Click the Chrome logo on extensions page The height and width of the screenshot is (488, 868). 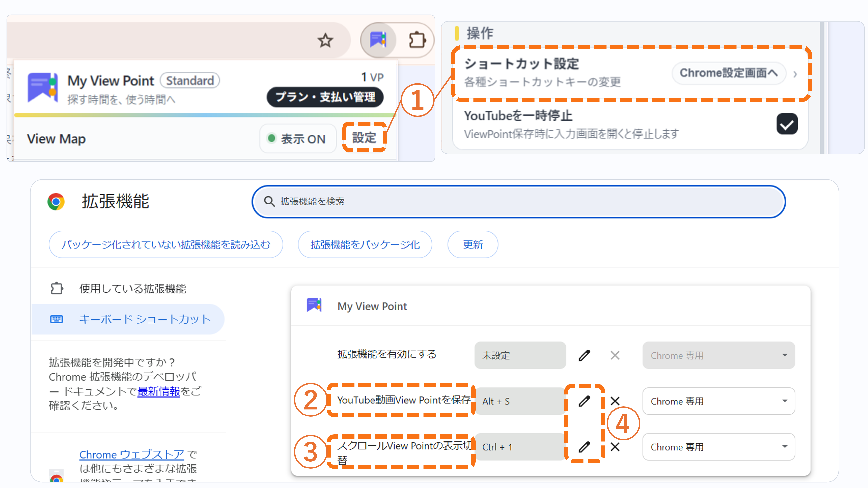point(56,202)
